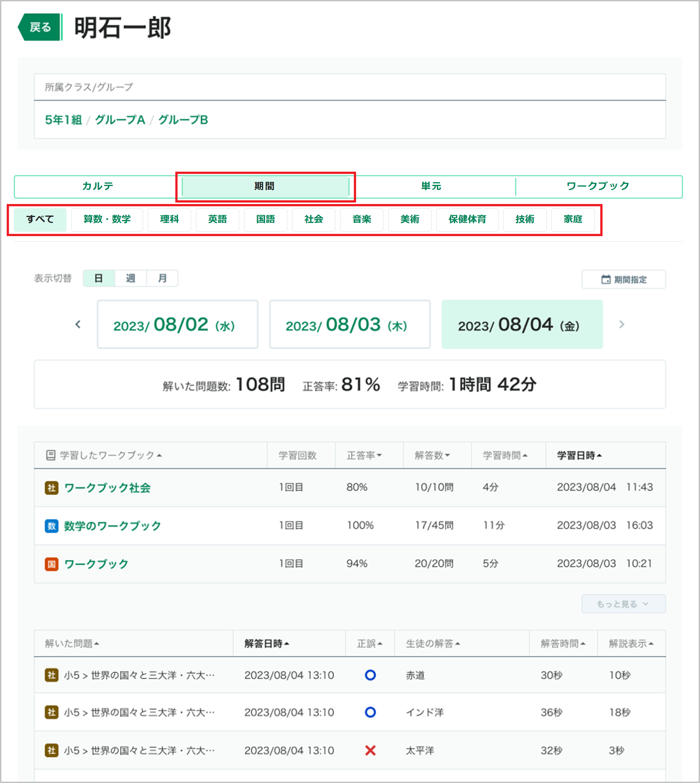
Task: Click the orange 国 icon beside ワークブック
Action: point(51,564)
